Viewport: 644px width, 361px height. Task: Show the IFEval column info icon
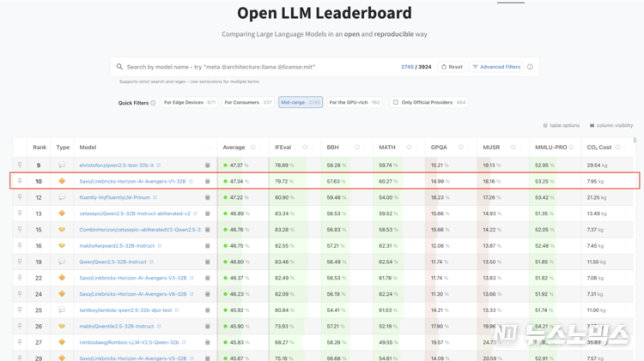pos(305,147)
